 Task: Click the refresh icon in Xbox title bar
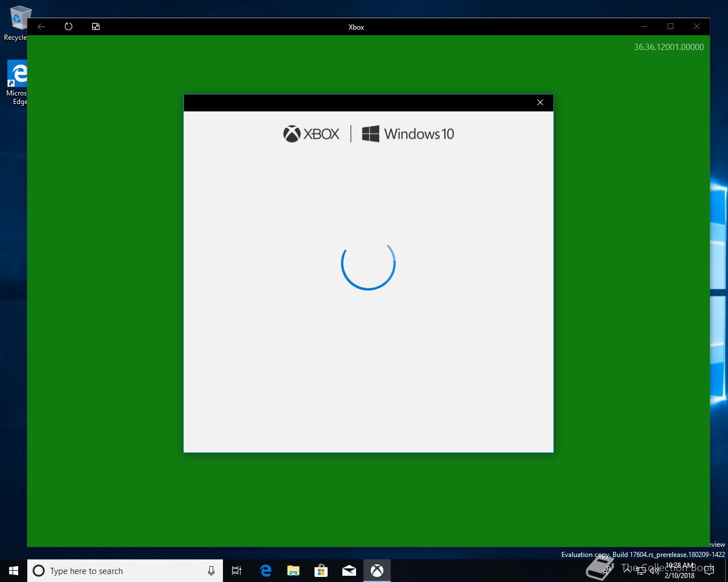tap(68, 27)
